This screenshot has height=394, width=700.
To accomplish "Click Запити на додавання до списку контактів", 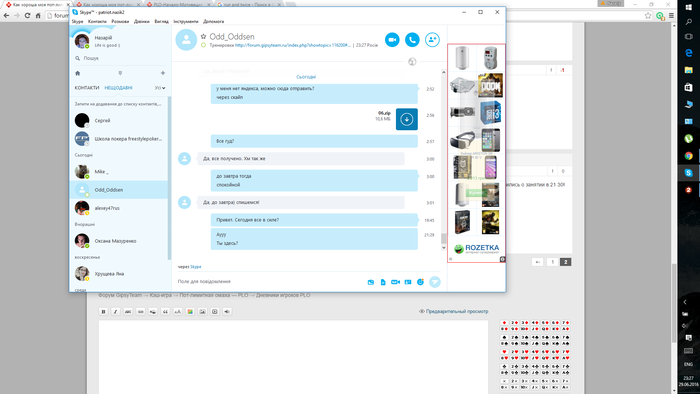I will point(118,104).
